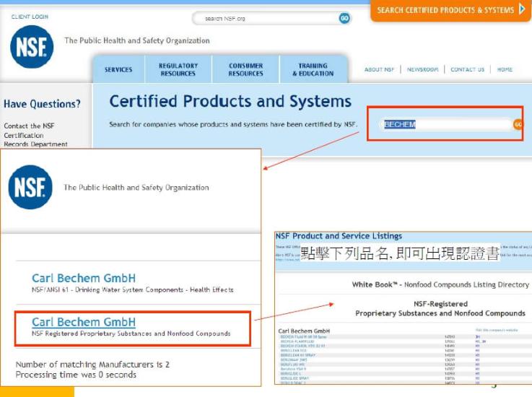The width and height of the screenshot is (532, 397).
Task: Open Carl Bechem GmbH Nonfood Compounds listing
Action: (x=84, y=322)
